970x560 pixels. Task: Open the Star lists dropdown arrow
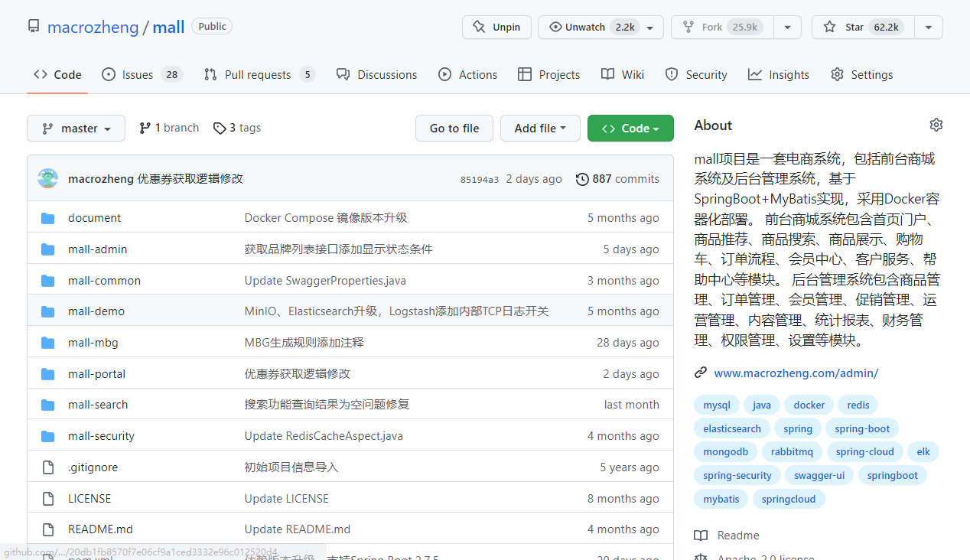point(929,27)
